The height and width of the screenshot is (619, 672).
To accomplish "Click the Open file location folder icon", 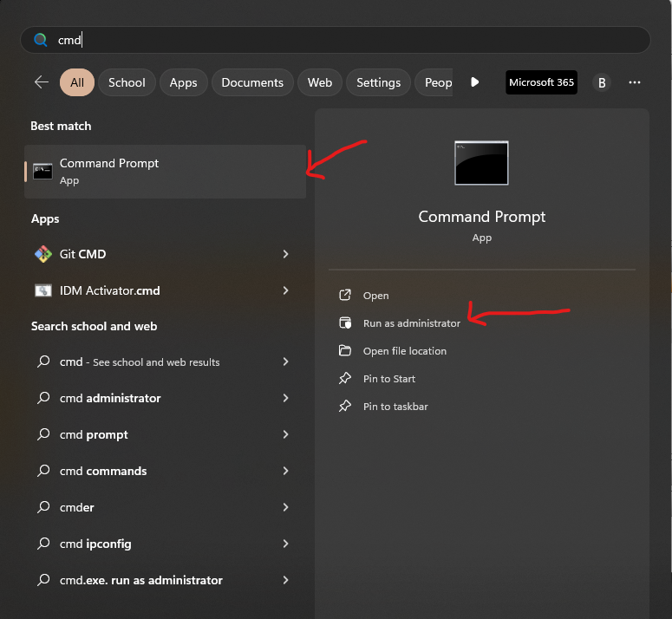I will pos(345,351).
